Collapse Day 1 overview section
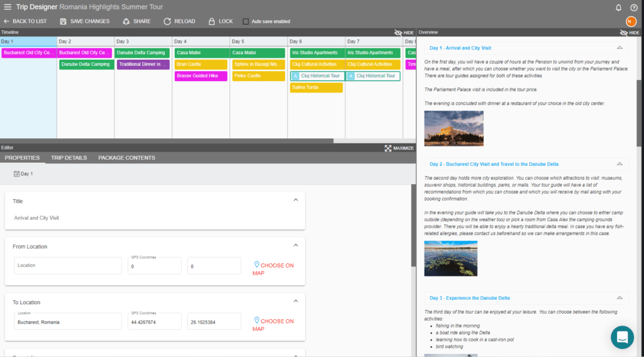This screenshot has height=357, width=644. click(x=619, y=48)
